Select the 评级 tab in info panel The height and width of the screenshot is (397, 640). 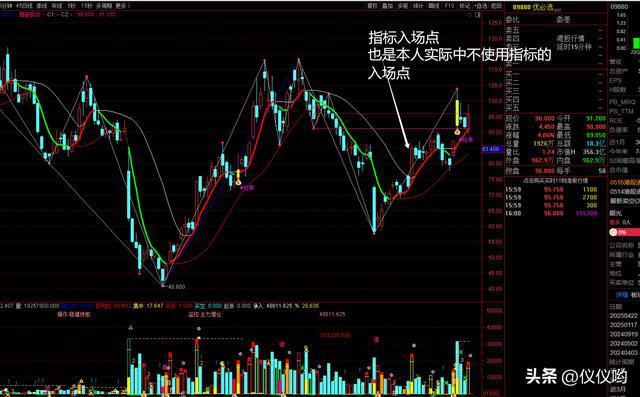pos(622,295)
